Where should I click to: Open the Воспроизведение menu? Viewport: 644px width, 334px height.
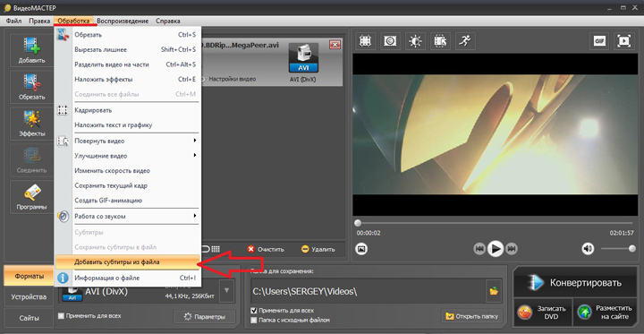[x=123, y=21]
